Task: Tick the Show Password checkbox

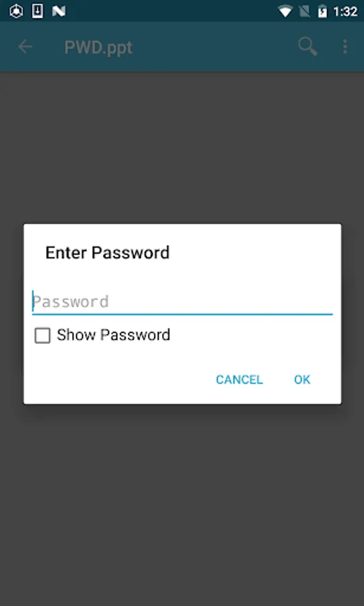Action: point(42,335)
